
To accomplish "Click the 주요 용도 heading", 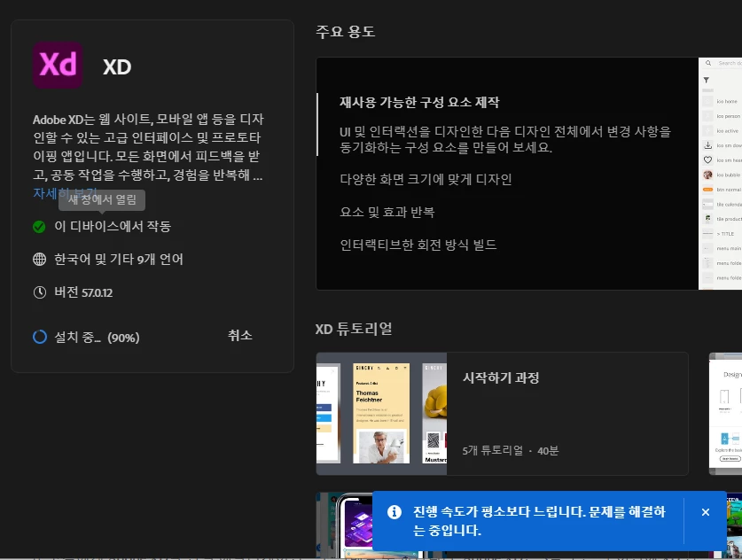I will tap(346, 32).
